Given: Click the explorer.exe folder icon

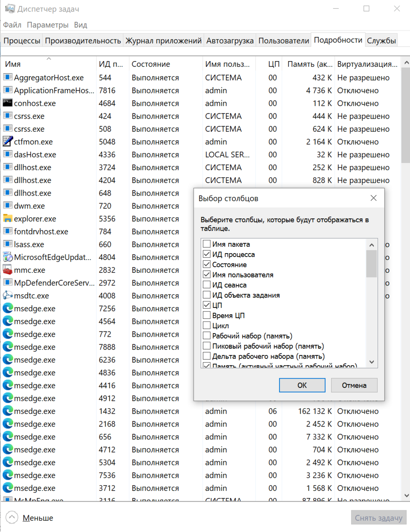Looking at the screenshot, I should pos(7,218).
